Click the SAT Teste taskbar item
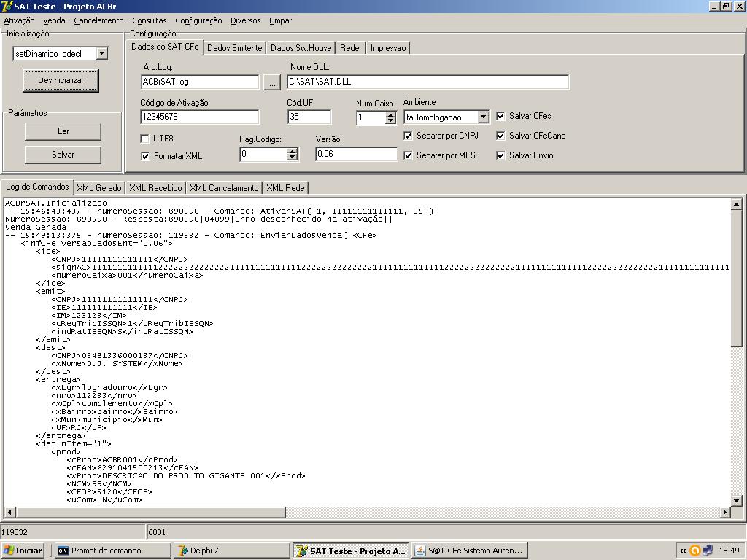The height and width of the screenshot is (560, 747). pyautogui.click(x=351, y=551)
